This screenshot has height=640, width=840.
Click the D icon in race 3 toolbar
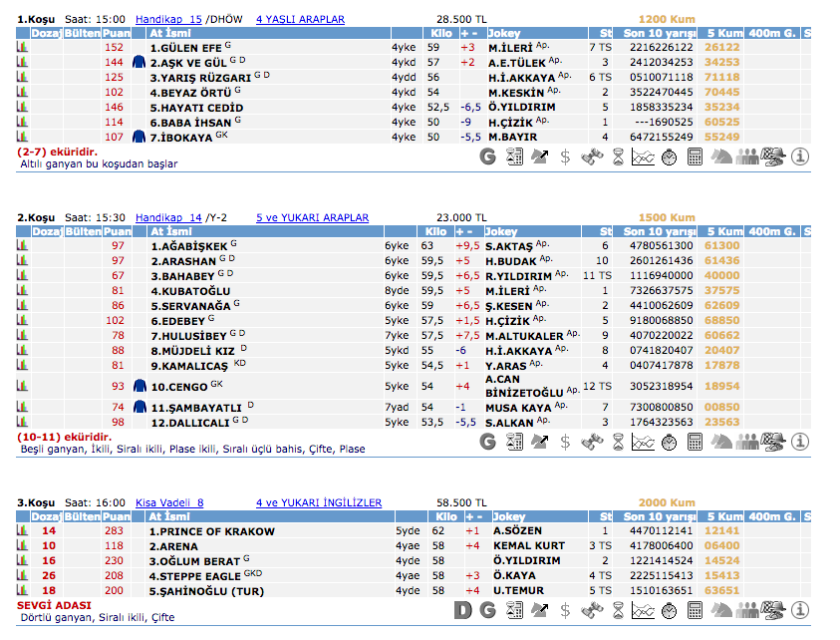(x=461, y=609)
